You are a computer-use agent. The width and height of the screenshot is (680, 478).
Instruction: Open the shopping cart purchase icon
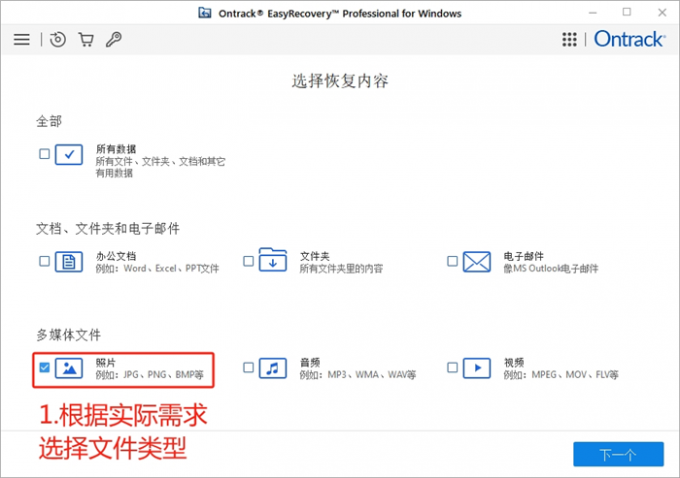coord(86,39)
